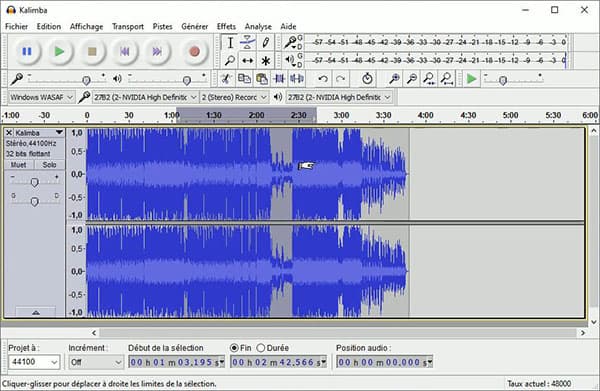
Task: Click the Copy icon
Action: pos(244,79)
